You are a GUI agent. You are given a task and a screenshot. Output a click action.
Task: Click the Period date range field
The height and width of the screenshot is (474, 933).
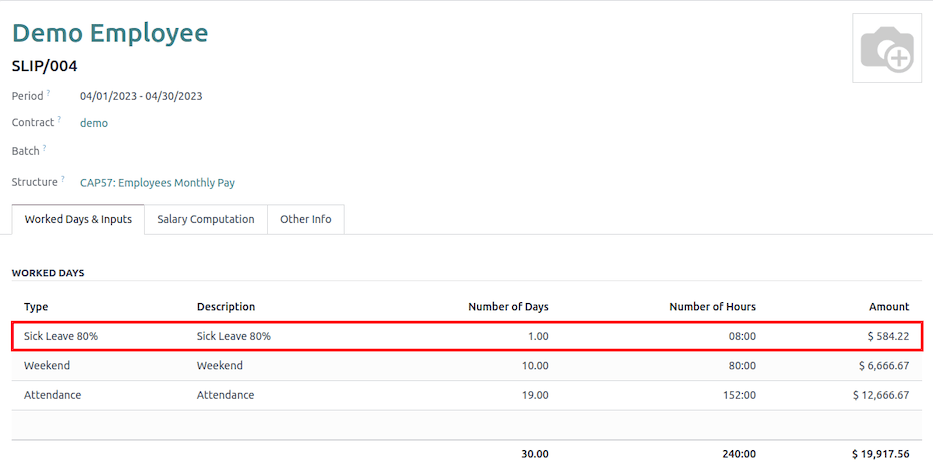click(141, 96)
